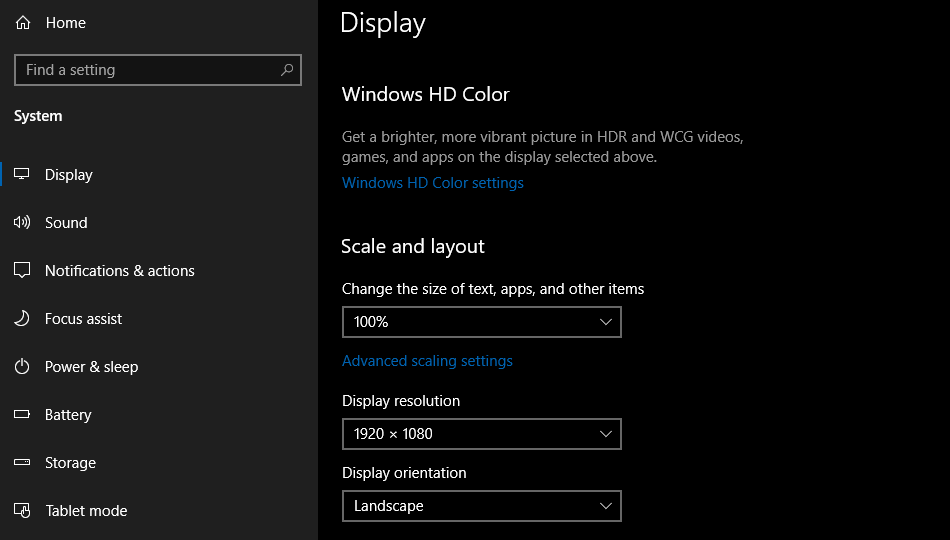Click the Tablet mode icon
Image resolution: width=950 pixels, height=540 pixels.
(x=22, y=510)
